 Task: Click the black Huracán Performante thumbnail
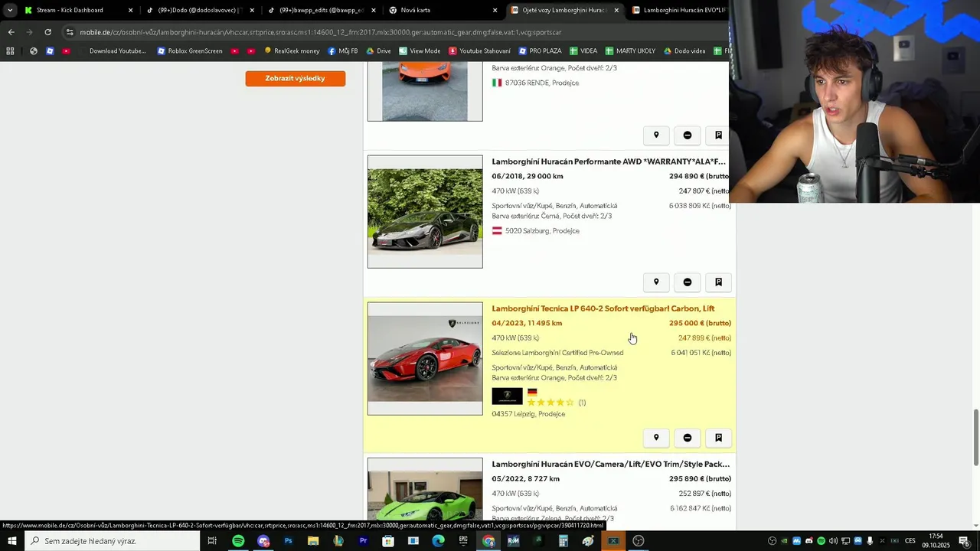[x=425, y=212]
